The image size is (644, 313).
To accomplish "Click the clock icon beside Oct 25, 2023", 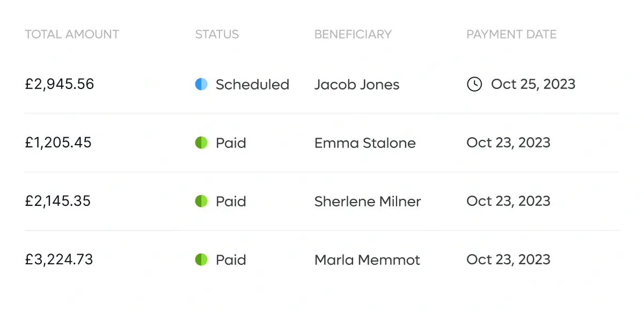I will point(474,84).
